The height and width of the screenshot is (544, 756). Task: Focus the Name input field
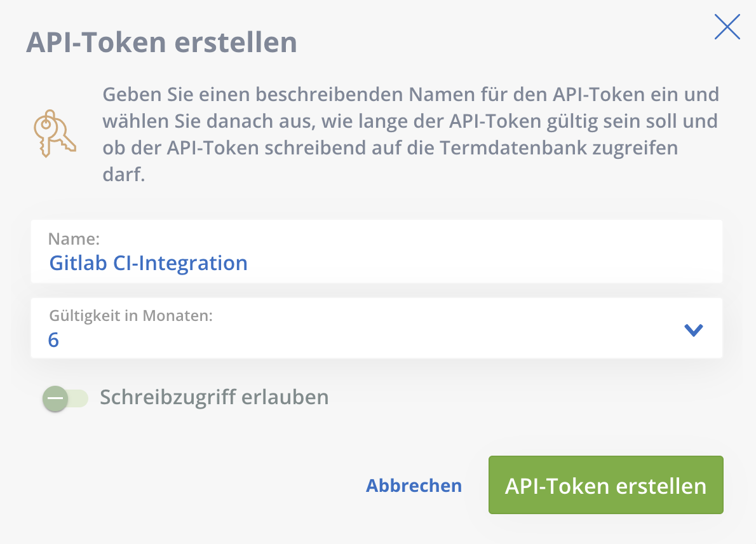coord(377,251)
